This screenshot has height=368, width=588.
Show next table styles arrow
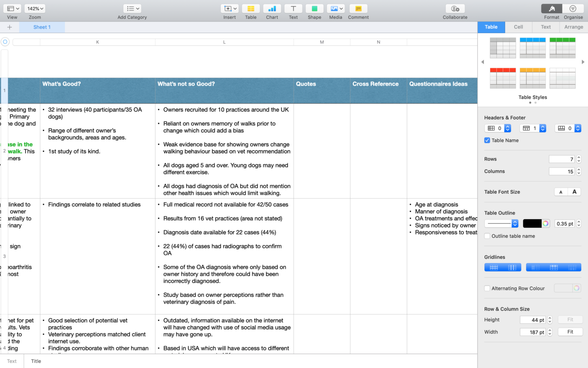pyautogui.click(x=583, y=62)
